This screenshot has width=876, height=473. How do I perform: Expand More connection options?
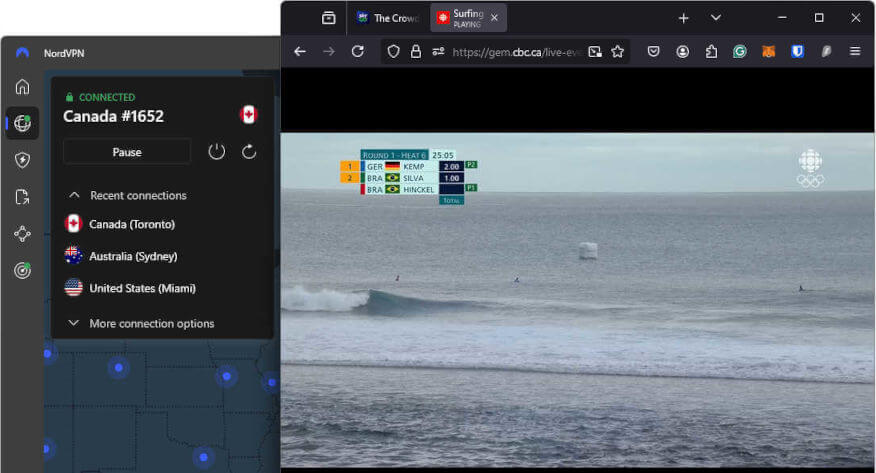click(x=141, y=323)
